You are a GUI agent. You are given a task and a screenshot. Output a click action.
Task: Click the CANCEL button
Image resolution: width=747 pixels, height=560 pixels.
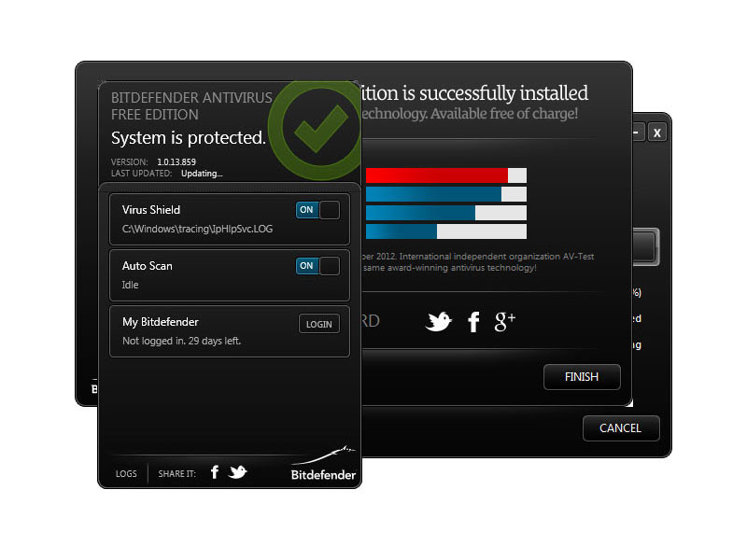(621, 428)
